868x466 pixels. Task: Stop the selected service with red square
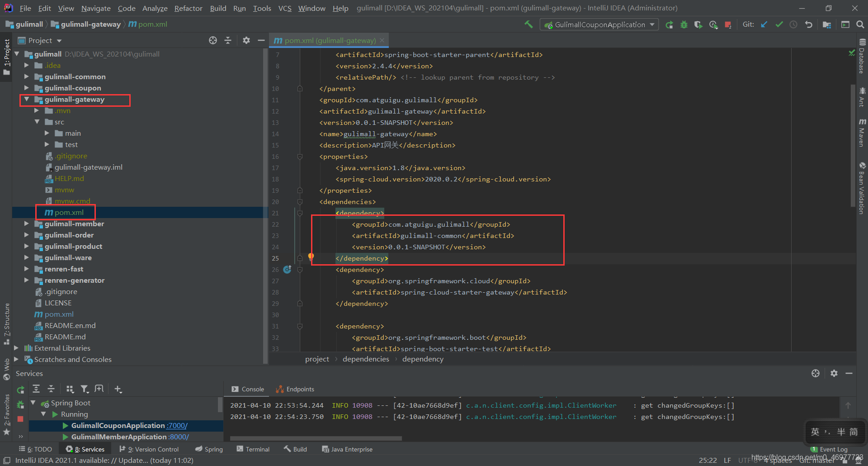(x=20, y=419)
